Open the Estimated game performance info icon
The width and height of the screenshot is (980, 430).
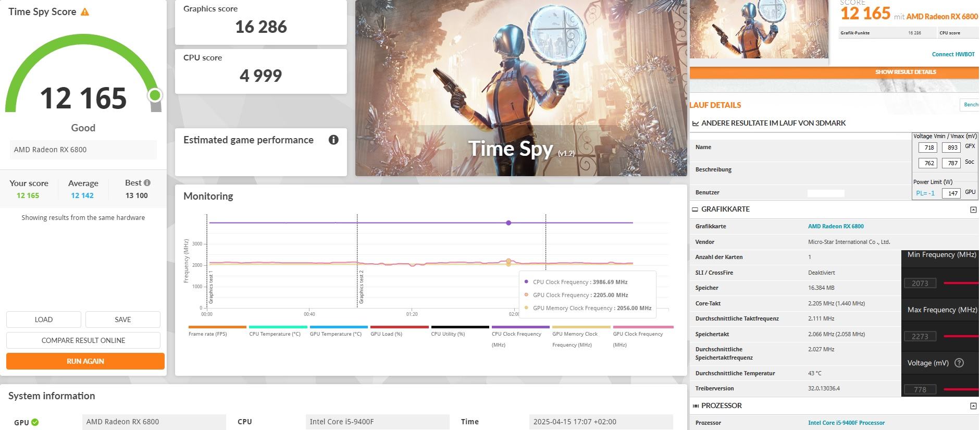333,140
